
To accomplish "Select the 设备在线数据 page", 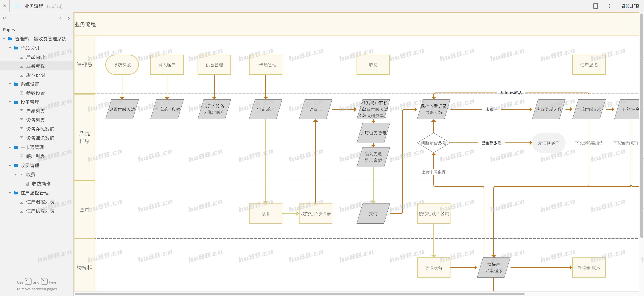I will tap(40, 129).
